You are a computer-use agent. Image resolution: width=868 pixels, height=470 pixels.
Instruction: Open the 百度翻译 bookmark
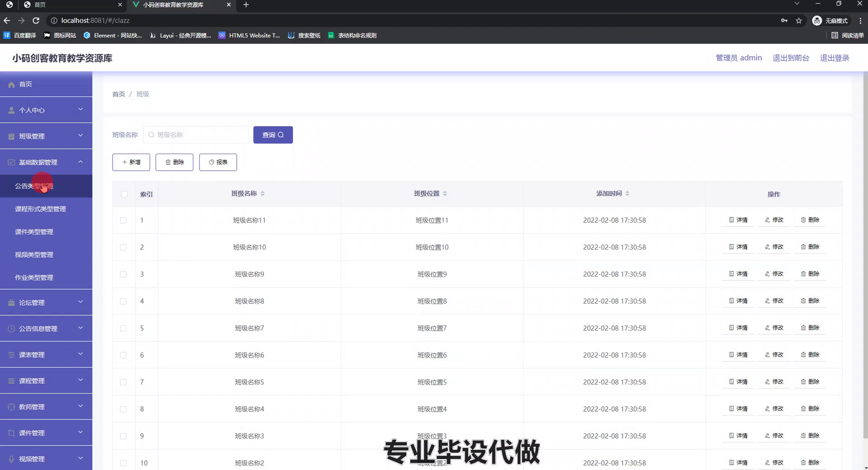point(20,35)
